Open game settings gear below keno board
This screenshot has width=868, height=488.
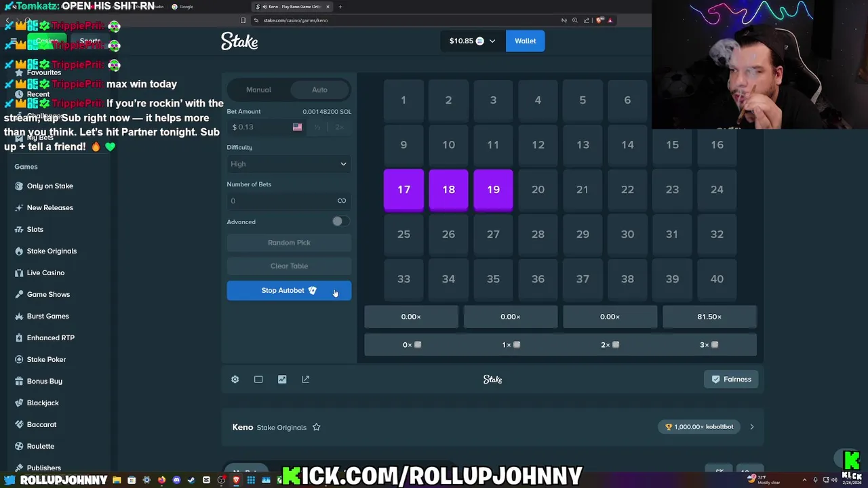(235, 380)
